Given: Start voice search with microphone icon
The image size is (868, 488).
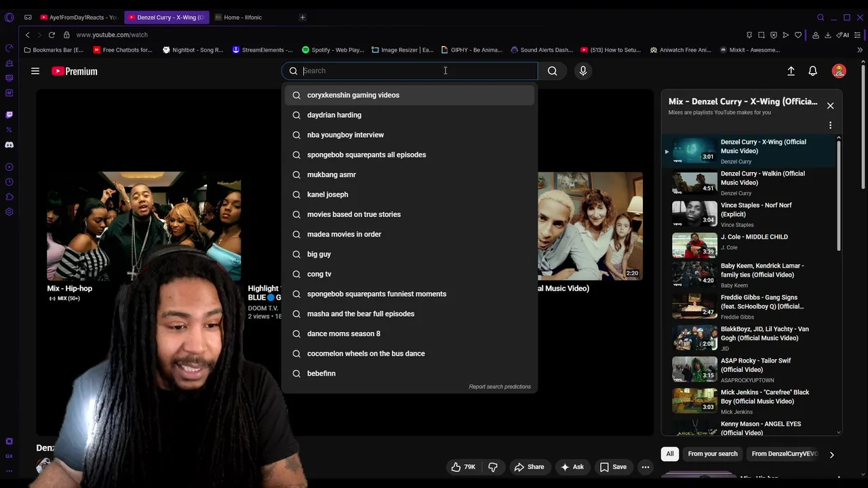Looking at the screenshot, I should tap(583, 70).
